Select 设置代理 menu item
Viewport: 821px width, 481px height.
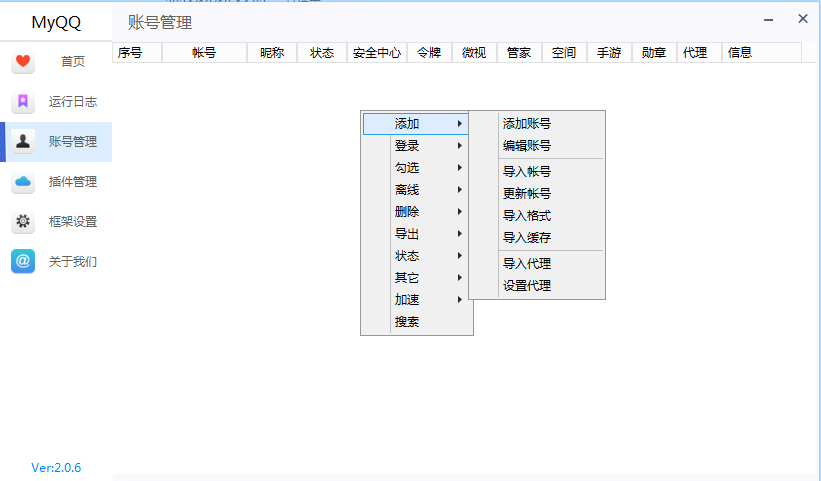point(527,286)
